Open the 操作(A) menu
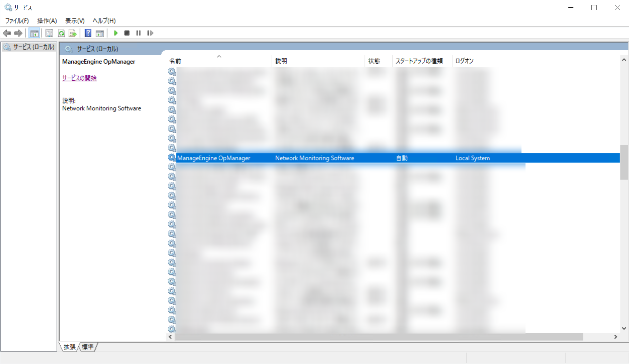This screenshot has width=629, height=364. (47, 21)
